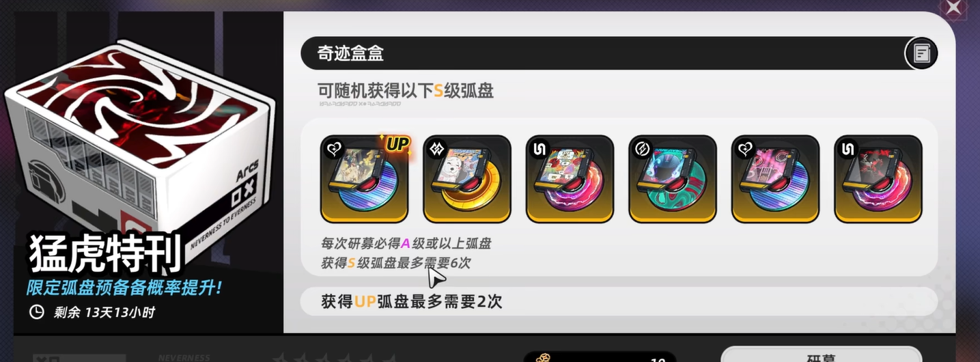
Task: Click heart badge on fifth arc disc
Action: pyautogui.click(x=744, y=148)
